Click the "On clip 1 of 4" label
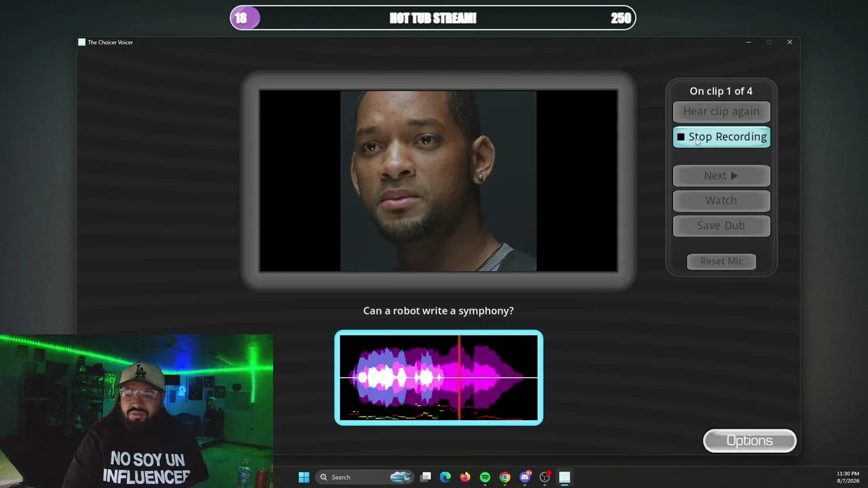The width and height of the screenshot is (868, 488). tap(721, 91)
